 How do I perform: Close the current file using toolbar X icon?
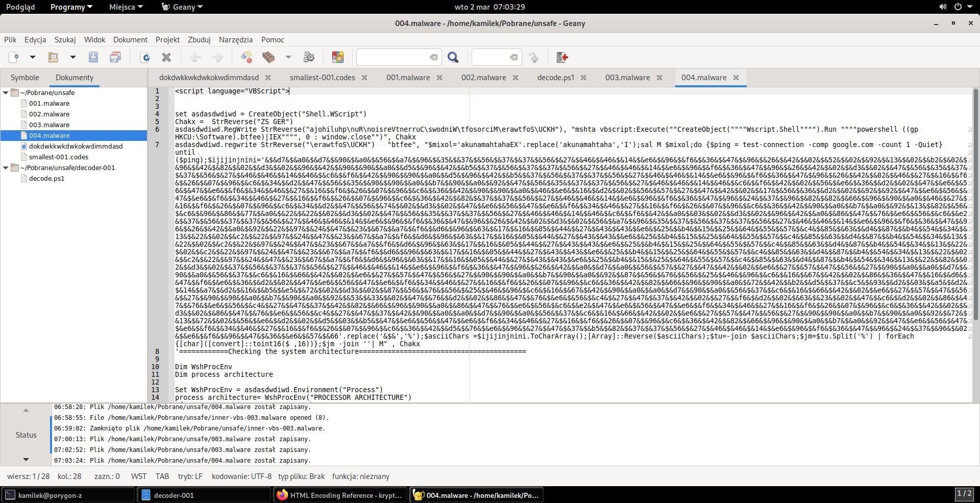tap(166, 57)
